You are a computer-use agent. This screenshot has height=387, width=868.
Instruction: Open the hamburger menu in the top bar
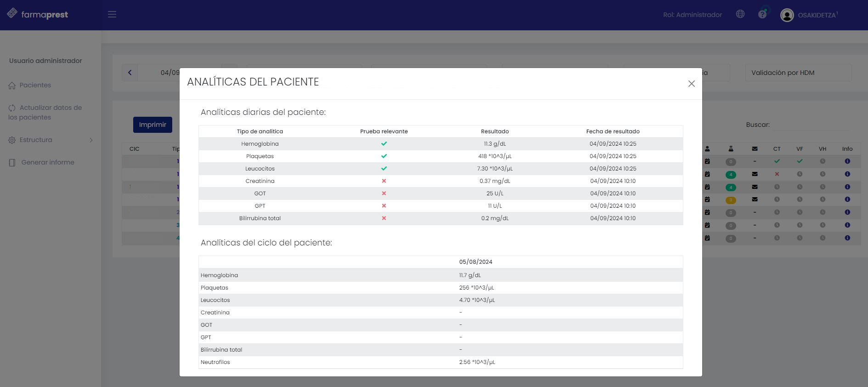tap(112, 15)
